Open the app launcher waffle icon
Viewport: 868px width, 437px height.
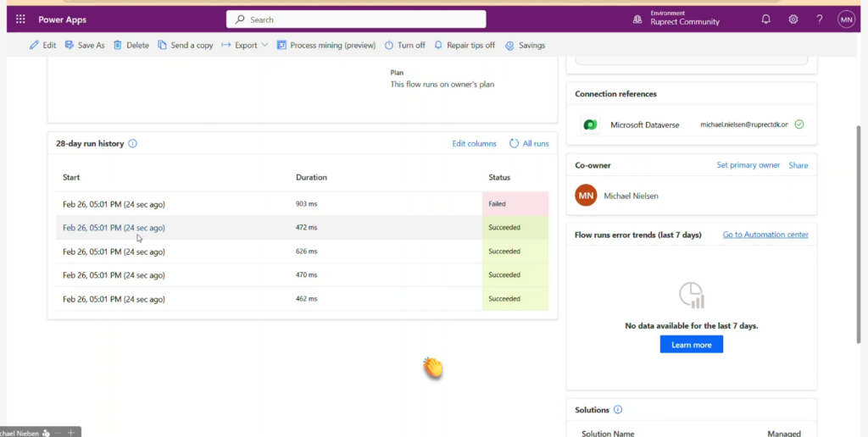pyautogui.click(x=20, y=19)
